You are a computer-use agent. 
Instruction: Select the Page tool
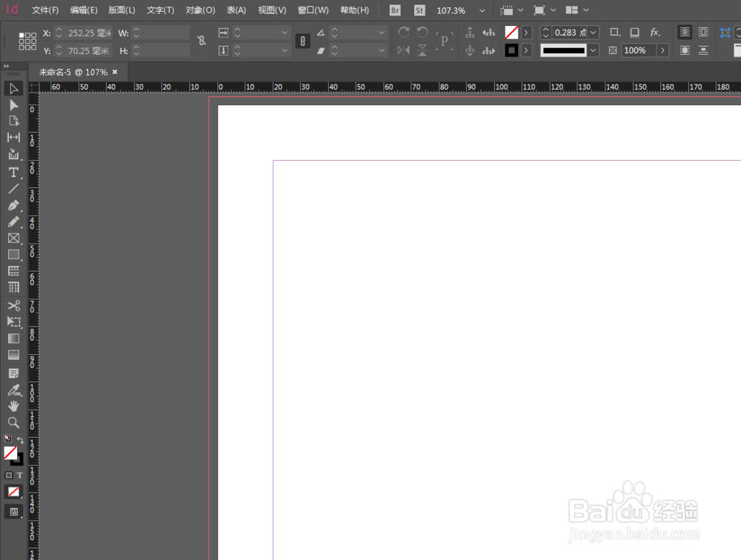point(13,121)
